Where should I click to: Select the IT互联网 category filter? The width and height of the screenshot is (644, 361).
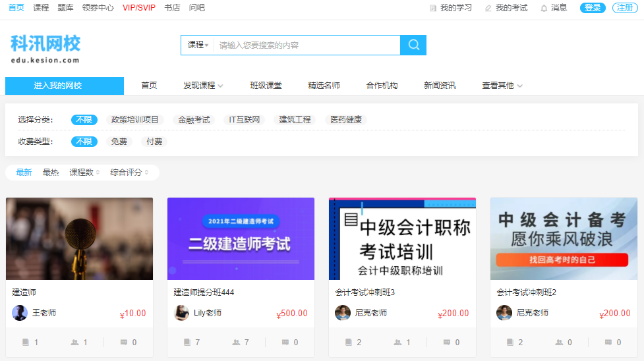[245, 120]
